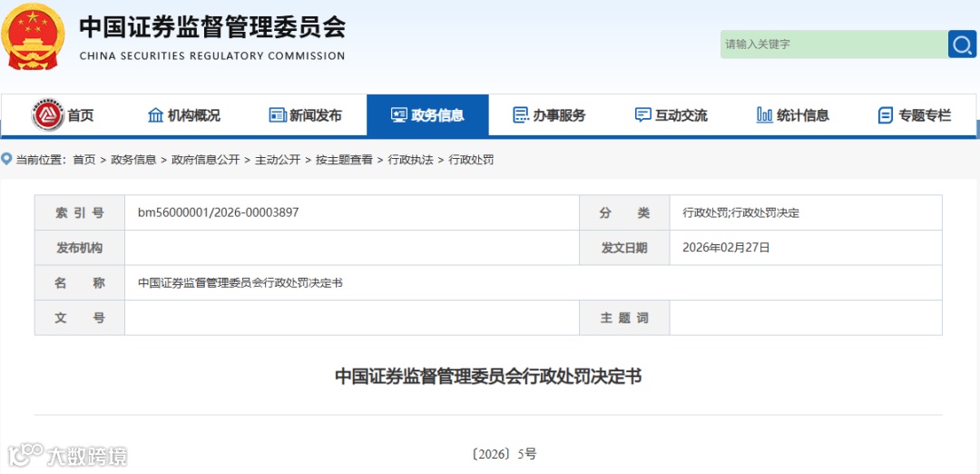Click the 名称 label cell

click(x=79, y=282)
